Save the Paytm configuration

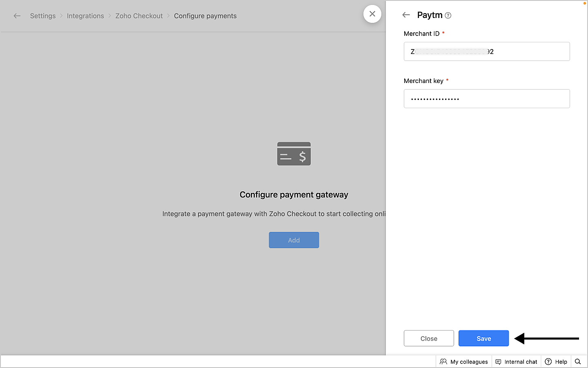tap(483, 338)
